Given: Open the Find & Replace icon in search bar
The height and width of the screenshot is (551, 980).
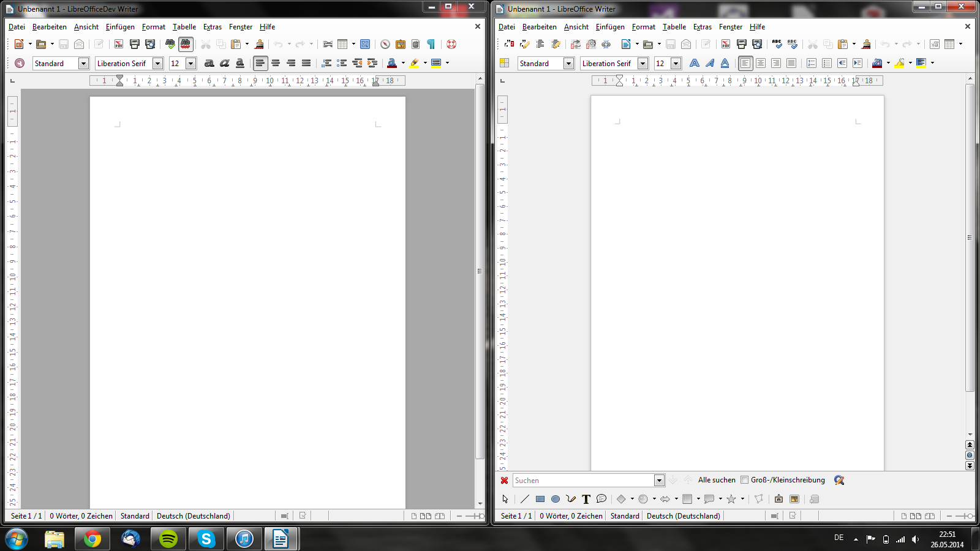Looking at the screenshot, I should coord(839,480).
